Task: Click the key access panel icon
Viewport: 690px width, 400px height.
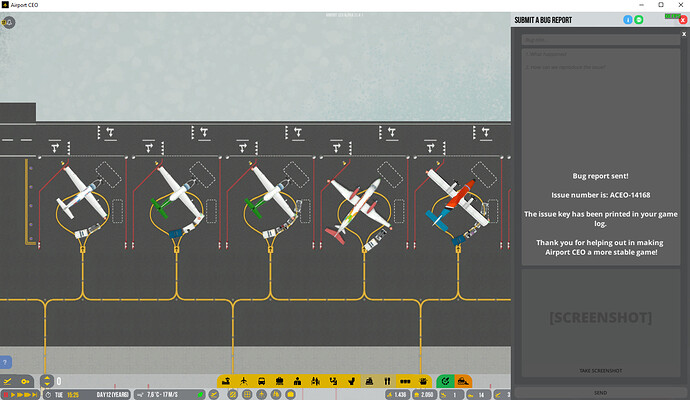Action: 25,381
